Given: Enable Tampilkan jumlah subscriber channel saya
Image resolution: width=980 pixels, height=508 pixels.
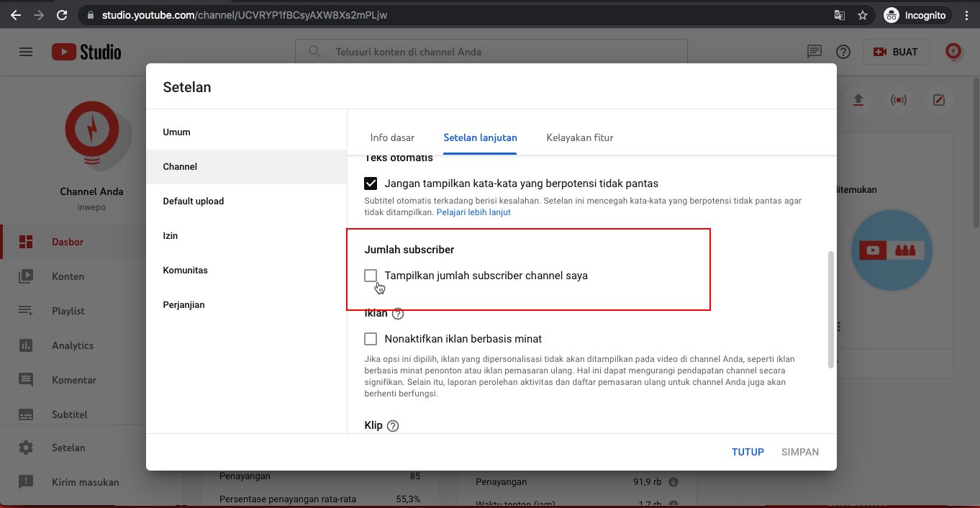Looking at the screenshot, I should pyautogui.click(x=371, y=276).
